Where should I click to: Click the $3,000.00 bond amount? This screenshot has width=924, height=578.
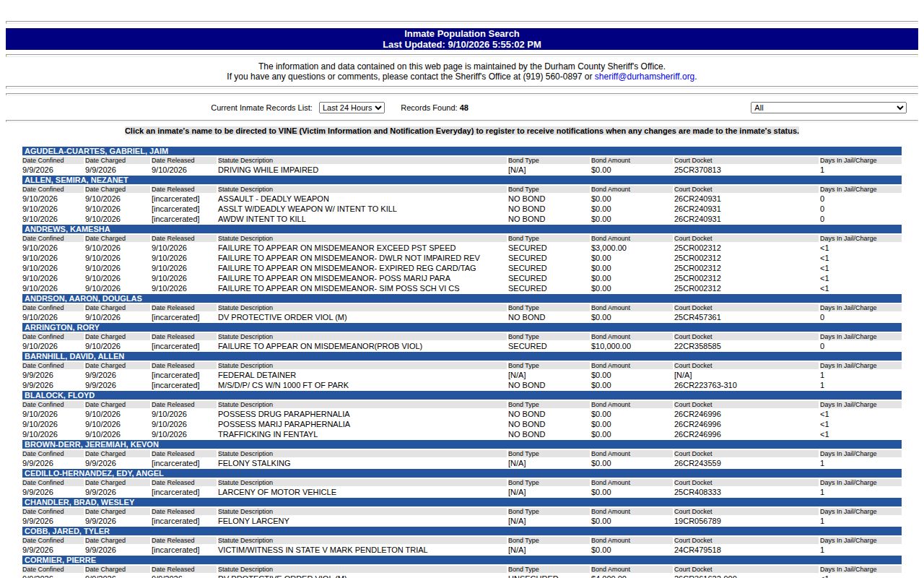(x=609, y=248)
